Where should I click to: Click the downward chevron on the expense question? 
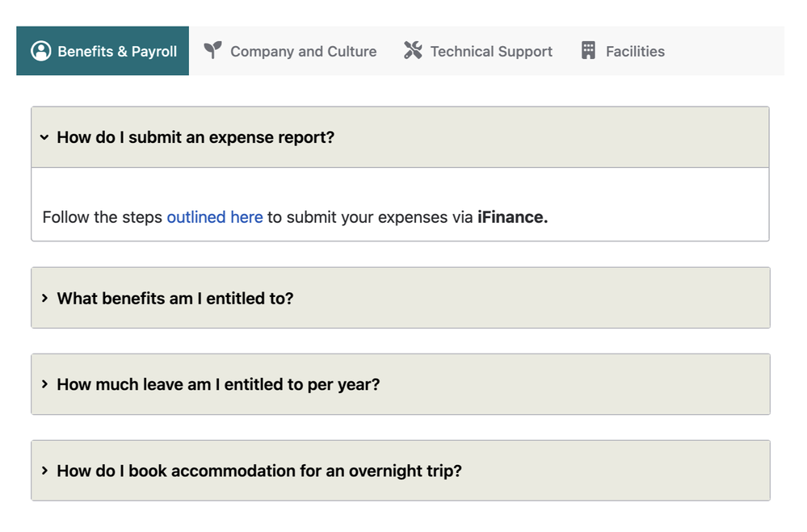coord(44,137)
